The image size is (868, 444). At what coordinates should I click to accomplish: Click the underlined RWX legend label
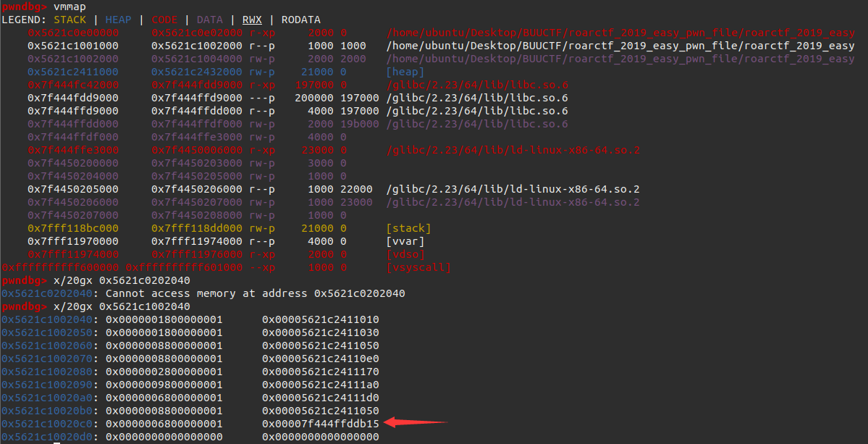(x=251, y=20)
